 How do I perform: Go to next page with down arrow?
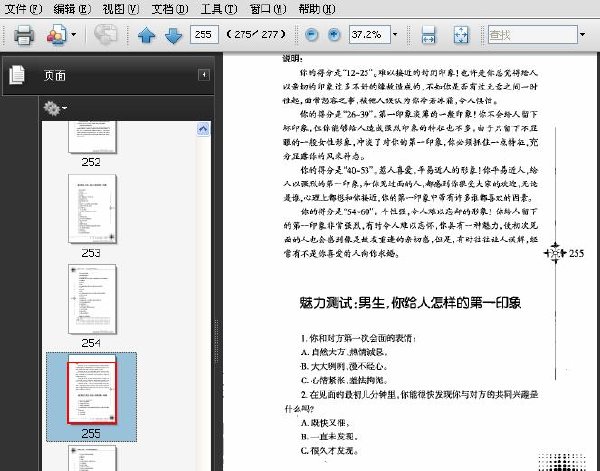[173, 35]
